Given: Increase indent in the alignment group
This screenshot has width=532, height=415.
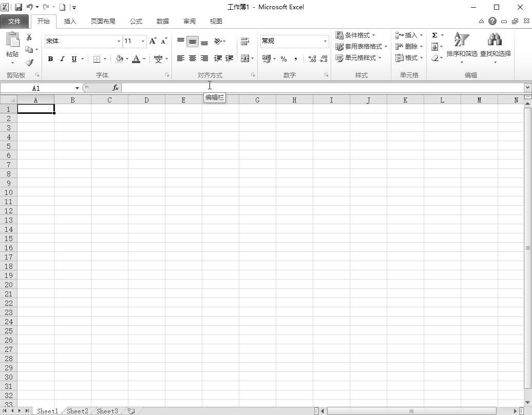Looking at the screenshot, I should click(230, 58).
